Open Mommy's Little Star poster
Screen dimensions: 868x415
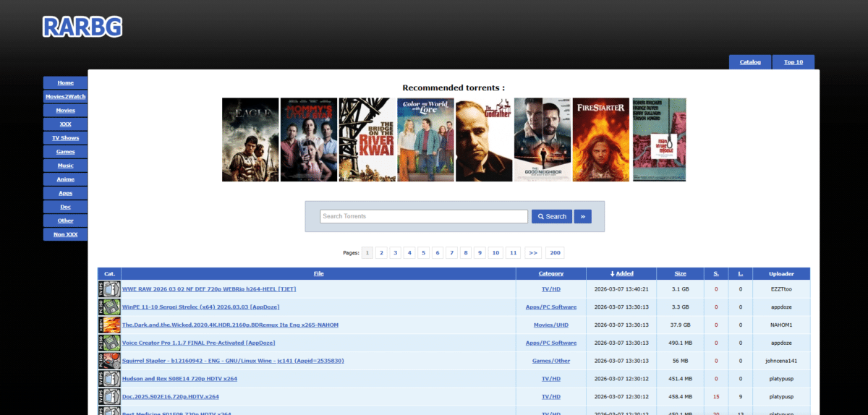[x=309, y=140]
